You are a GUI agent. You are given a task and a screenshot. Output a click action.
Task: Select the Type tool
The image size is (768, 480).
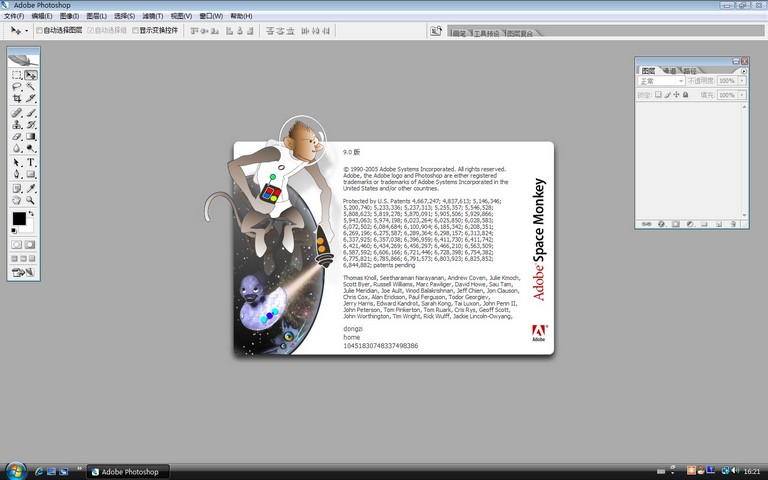tap(31, 162)
